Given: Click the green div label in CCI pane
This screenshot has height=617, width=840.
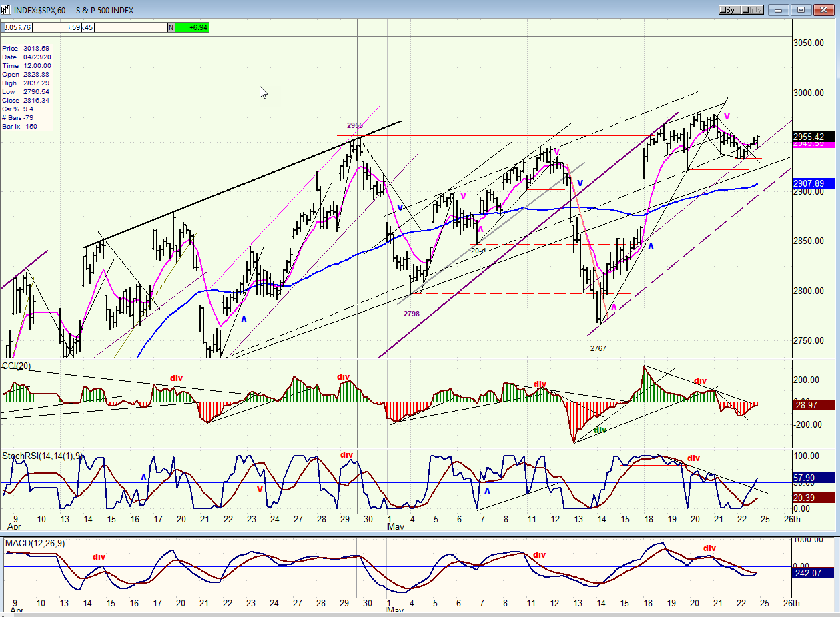Looking at the screenshot, I should click(x=600, y=430).
